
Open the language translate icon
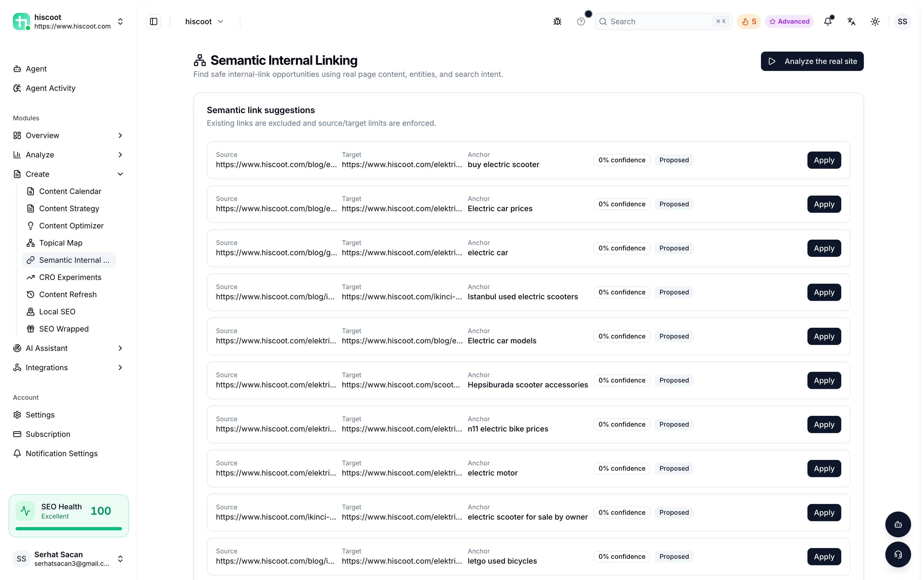[851, 21]
